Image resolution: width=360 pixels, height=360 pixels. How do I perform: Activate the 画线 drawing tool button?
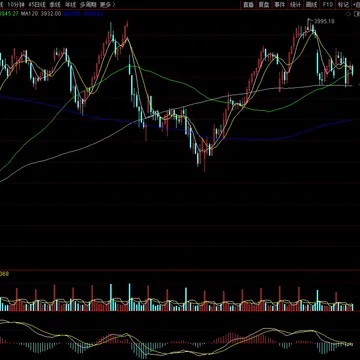311,4
